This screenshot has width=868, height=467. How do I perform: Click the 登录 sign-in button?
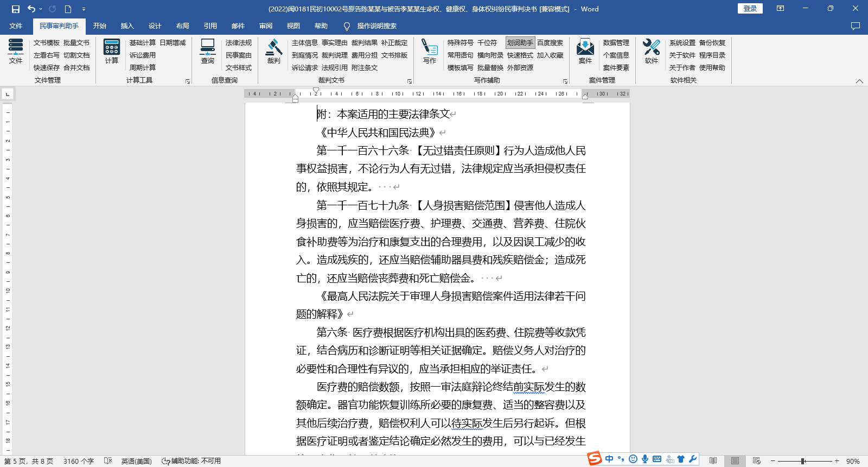[750, 9]
